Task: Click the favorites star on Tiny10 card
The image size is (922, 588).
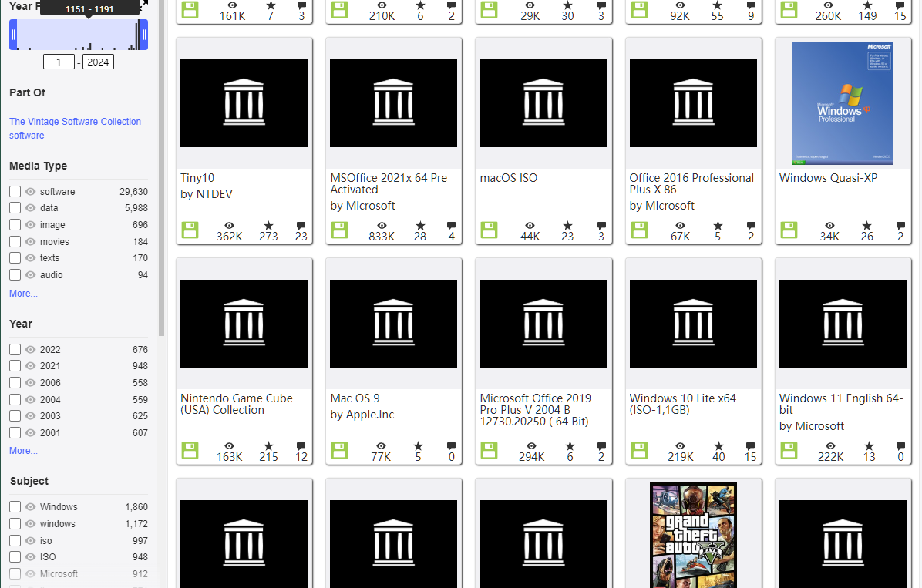Action: (269, 226)
